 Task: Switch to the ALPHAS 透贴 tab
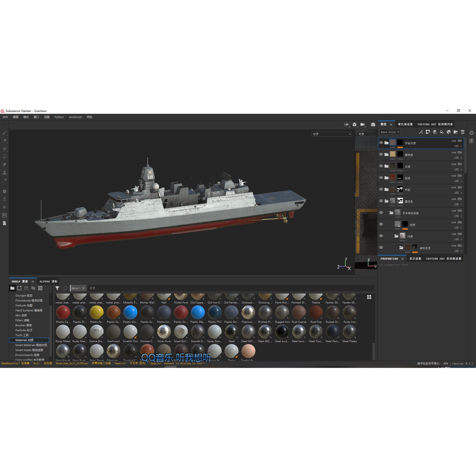[x=48, y=281]
